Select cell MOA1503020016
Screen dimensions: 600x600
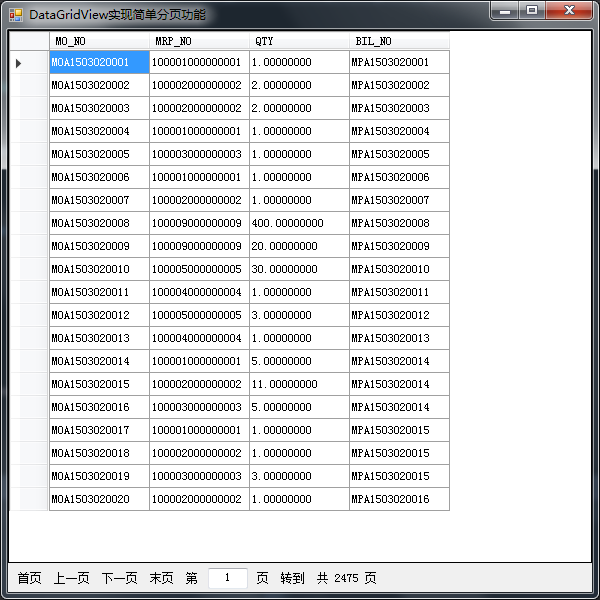pyautogui.click(x=99, y=406)
